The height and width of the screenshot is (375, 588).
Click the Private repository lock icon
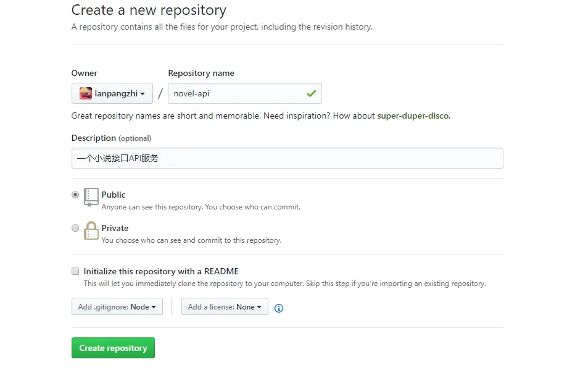click(91, 230)
